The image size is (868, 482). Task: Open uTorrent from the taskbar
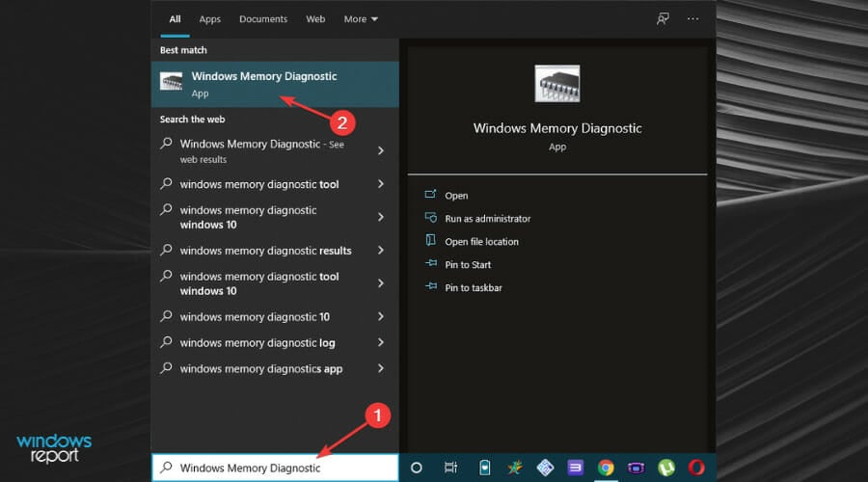[665, 469]
